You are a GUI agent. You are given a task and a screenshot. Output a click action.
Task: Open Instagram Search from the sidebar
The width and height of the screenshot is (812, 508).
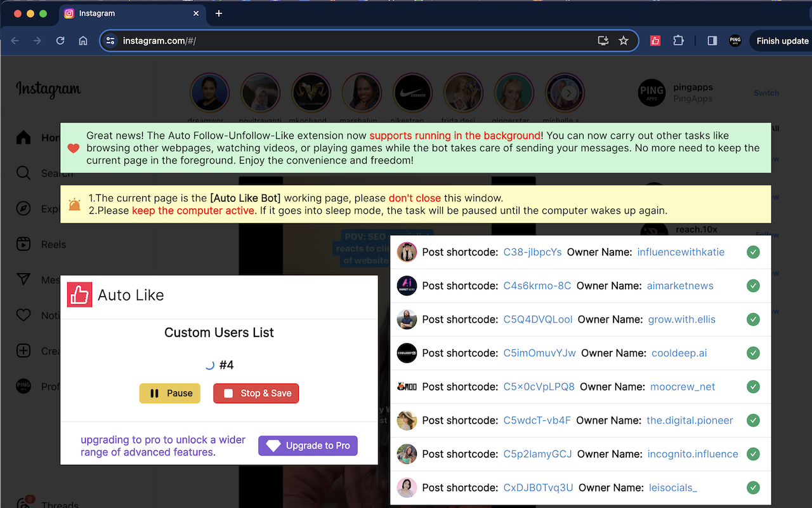[23, 173]
